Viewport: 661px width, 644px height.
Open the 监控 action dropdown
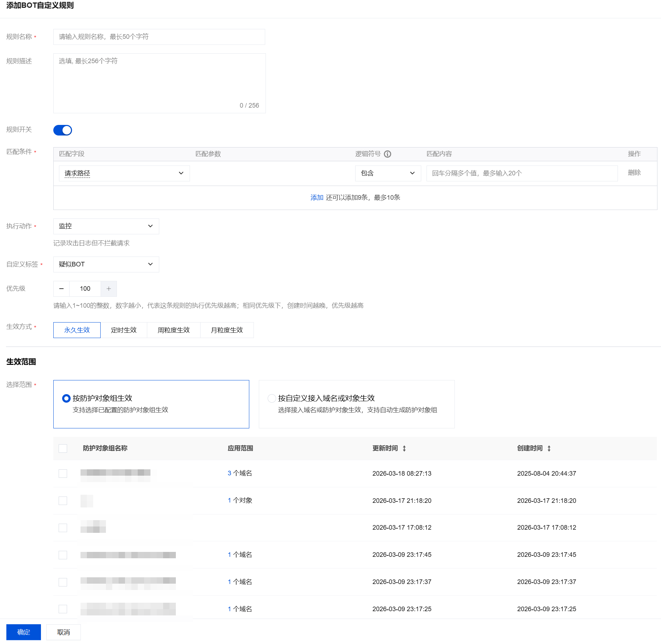coord(106,226)
